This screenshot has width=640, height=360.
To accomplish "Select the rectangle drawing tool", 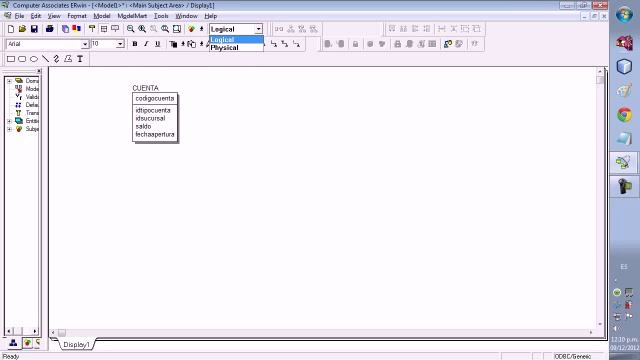I will (x=11, y=59).
